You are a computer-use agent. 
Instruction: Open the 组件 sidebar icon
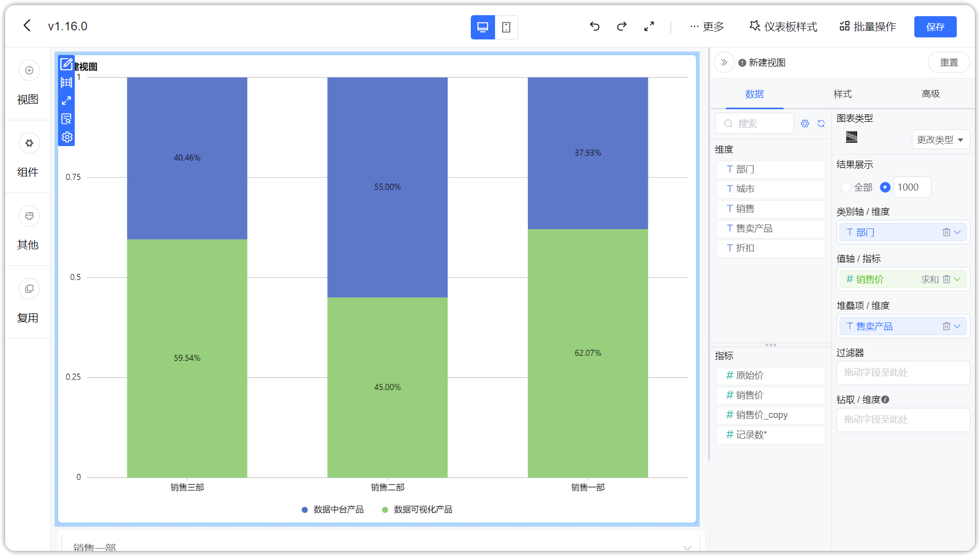[29, 143]
